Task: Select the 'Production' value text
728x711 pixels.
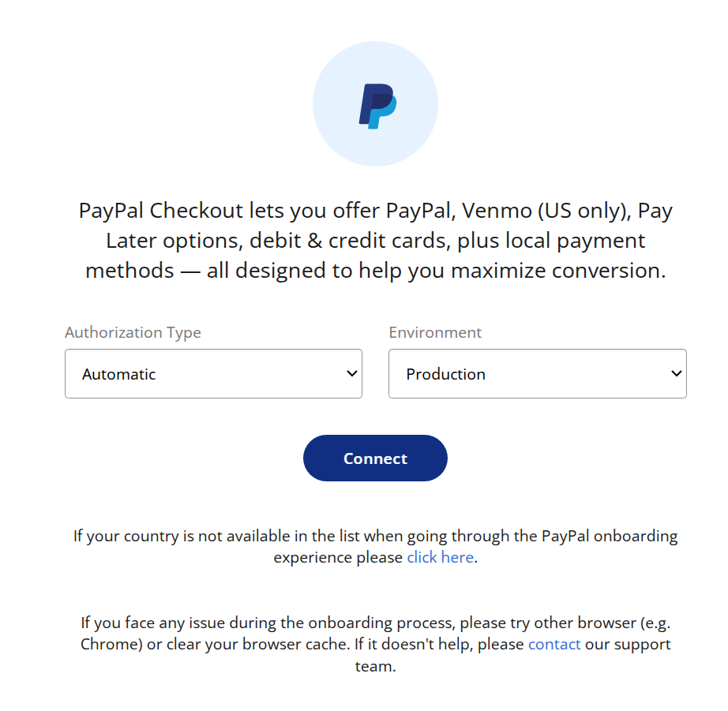Action: pyautogui.click(x=445, y=374)
